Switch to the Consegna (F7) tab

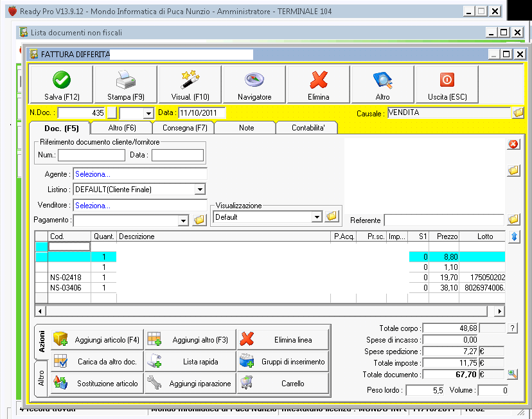coord(184,128)
